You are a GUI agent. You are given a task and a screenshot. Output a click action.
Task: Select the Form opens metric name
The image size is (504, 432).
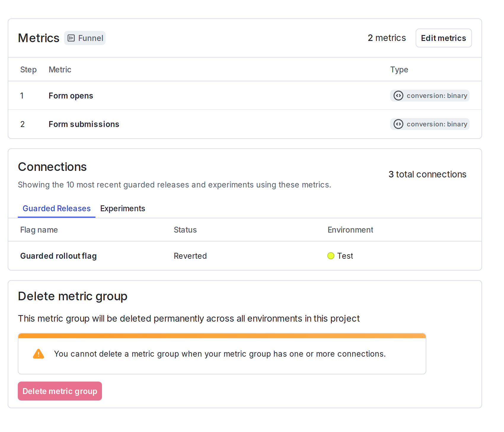pyautogui.click(x=71, y=96)
